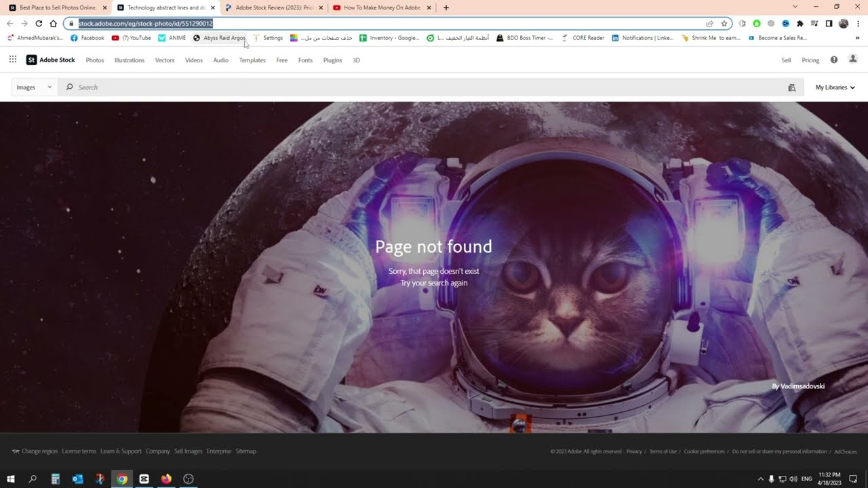Open Cookie preferences footer link

(704, 451)
